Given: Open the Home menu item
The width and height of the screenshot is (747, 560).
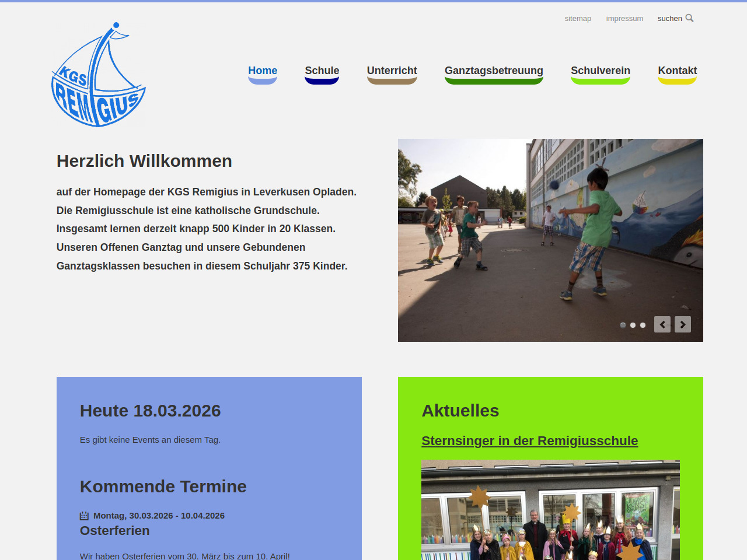Looking at the screenshot, I should tap(263, 71).
